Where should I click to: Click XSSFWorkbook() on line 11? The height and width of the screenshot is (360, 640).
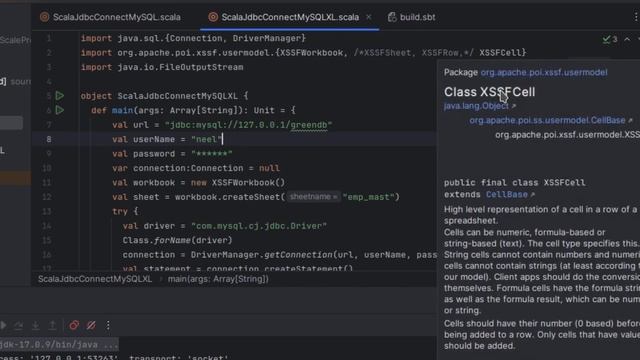248,182
